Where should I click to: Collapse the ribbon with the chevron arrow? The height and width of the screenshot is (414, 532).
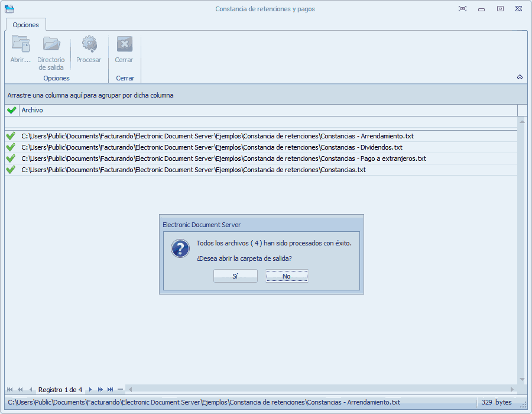[520, 77]
